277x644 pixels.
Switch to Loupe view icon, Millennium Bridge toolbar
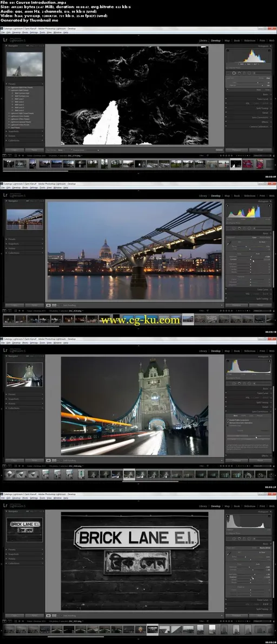48,306
